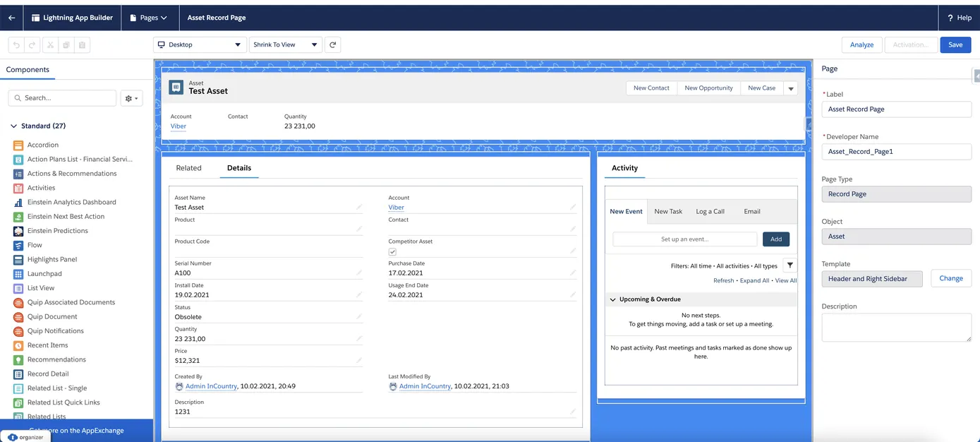Image resolution: width=980 pixels, height=442 pixels.
Task: Toggle the Competitor Asset checkbox
Action: [392, 251]
